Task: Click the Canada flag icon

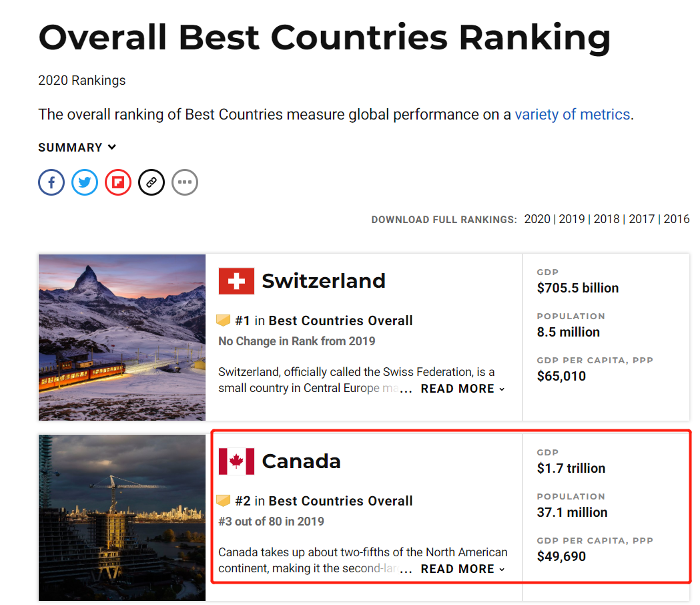Action: tap(236, 461)
